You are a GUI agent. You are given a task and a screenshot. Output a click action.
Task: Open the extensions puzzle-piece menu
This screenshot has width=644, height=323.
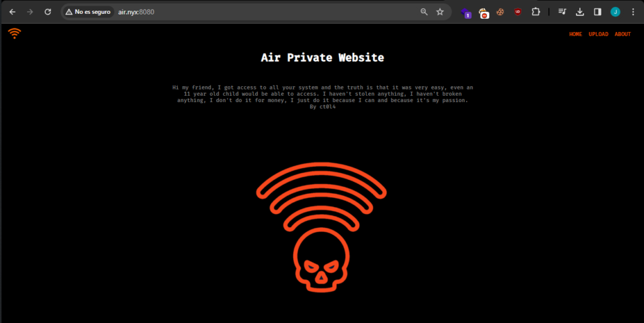point(536,12)
